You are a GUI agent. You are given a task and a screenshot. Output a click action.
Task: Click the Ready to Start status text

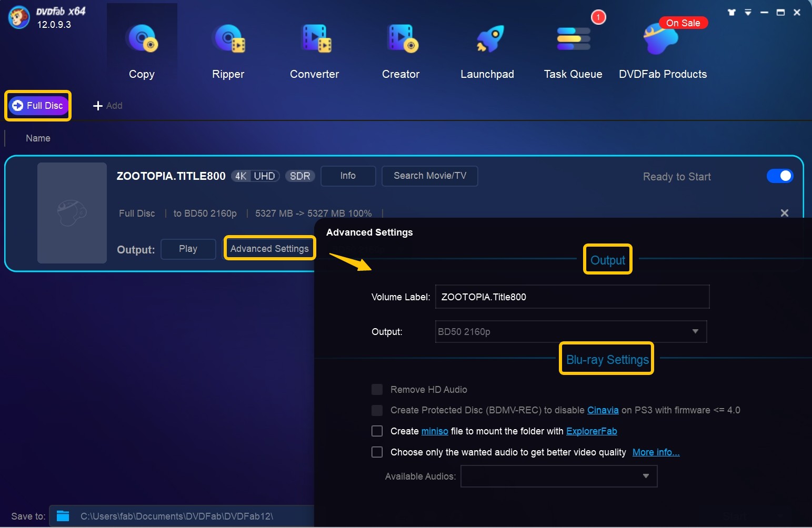click(x=677, y=177)
